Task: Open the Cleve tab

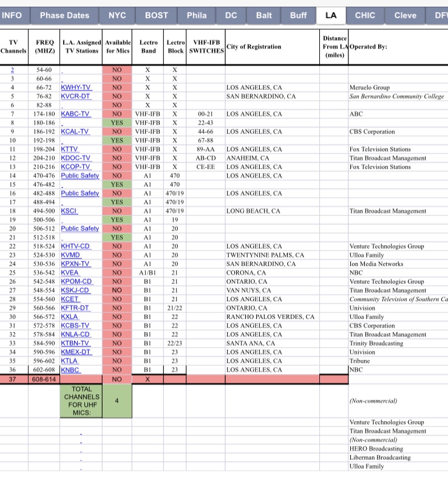Action: point(406,15)
